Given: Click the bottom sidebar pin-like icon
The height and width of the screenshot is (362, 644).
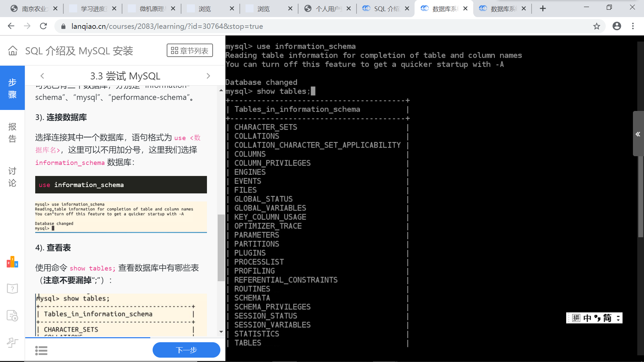Looking at the screenshot, I should point(12,342).
